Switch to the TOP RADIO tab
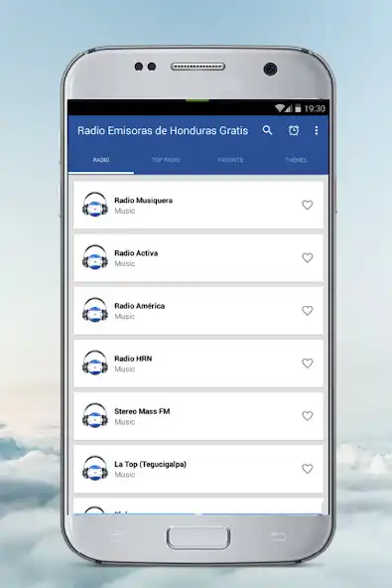 [166, 160]
